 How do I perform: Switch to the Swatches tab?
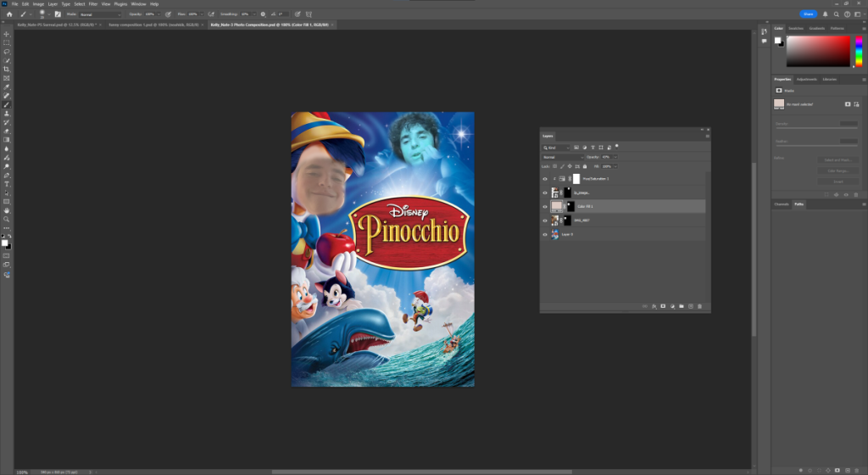[796, 28]
